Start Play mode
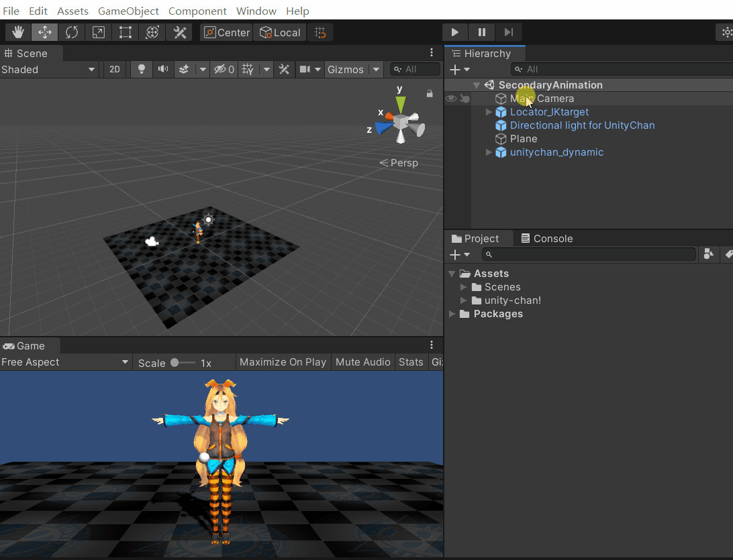Viewport: 733px width, 560px height. [x=454, y=32]
